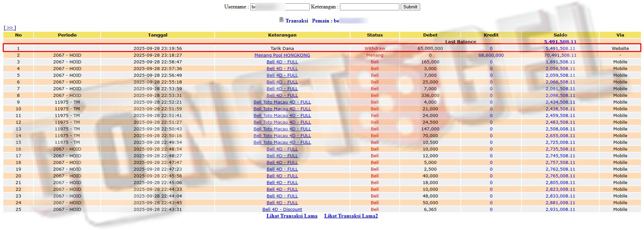Viewport: 644px width, 230px height.
Task: Click the No column header
Action: (x=18, y=35)
